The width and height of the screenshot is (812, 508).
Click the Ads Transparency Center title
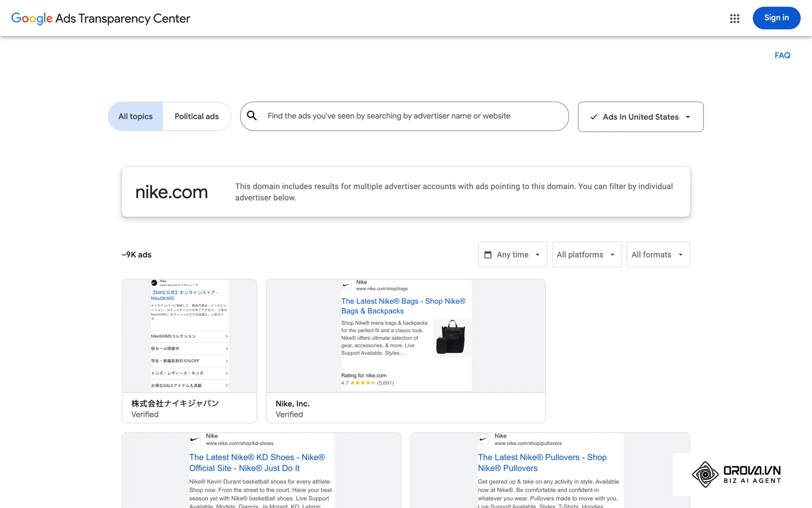click(123, 19)
